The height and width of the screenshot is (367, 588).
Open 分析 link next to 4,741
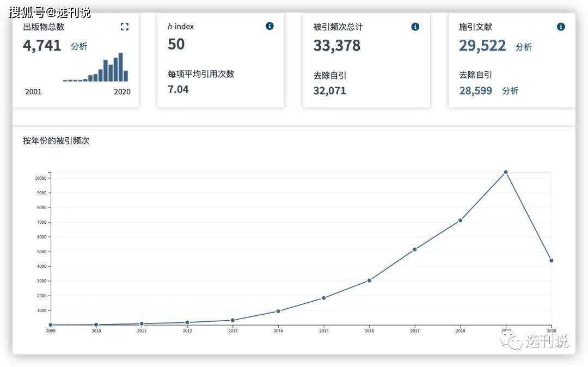tap(79, 46)
